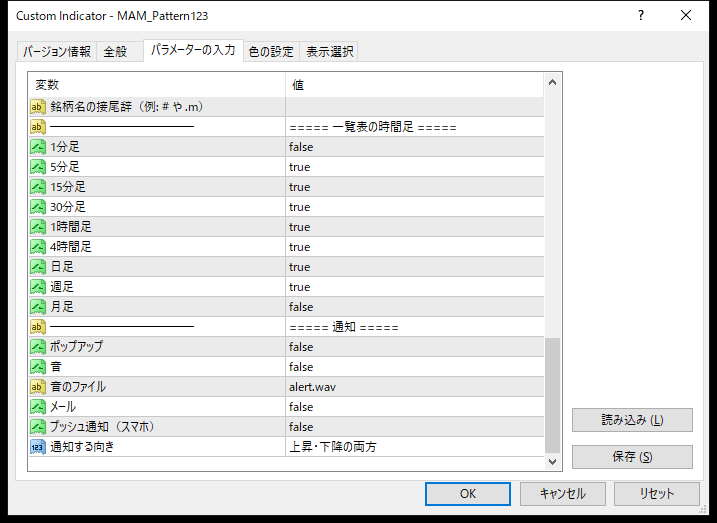
Task: Click the boolean icon beside 15分足
Action: pos(38,187)
